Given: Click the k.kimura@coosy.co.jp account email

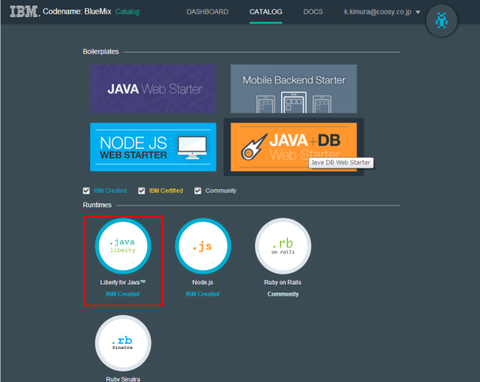Looking at the screenshot, I should [x=377, y=12].
